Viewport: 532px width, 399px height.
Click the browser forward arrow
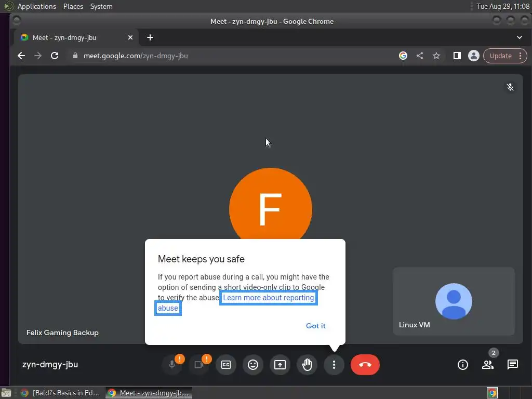pos(38,56)
